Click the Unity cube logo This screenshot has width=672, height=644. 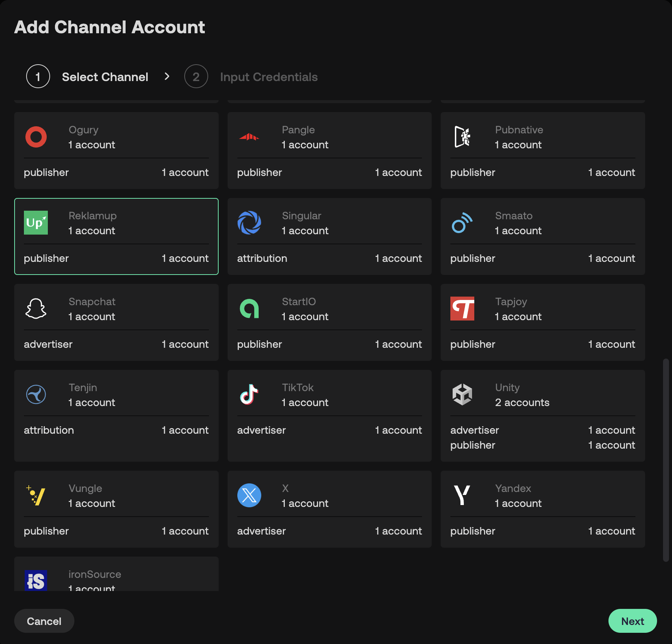point(462,394)
